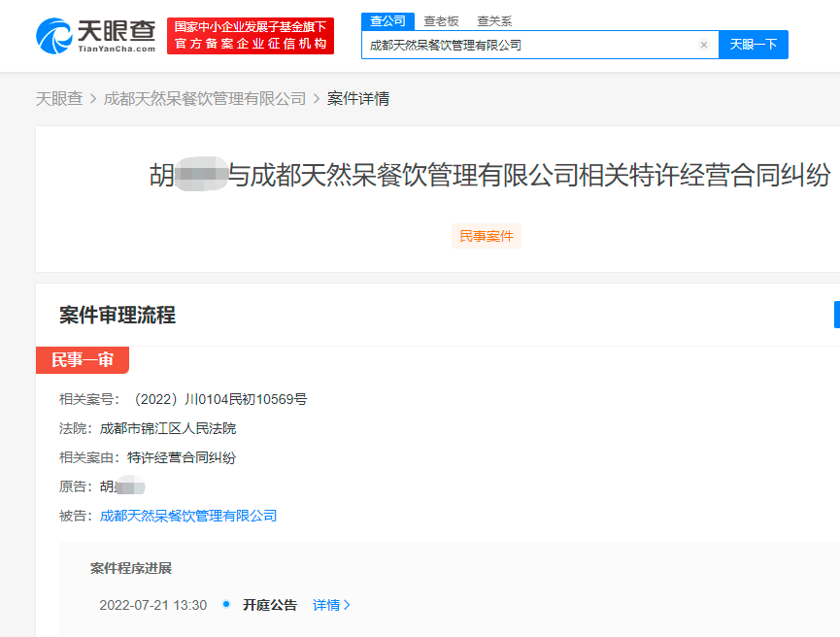840x637 pixels.
Task: Click the 民事一审 red stage label
Action: click(83, 360)
